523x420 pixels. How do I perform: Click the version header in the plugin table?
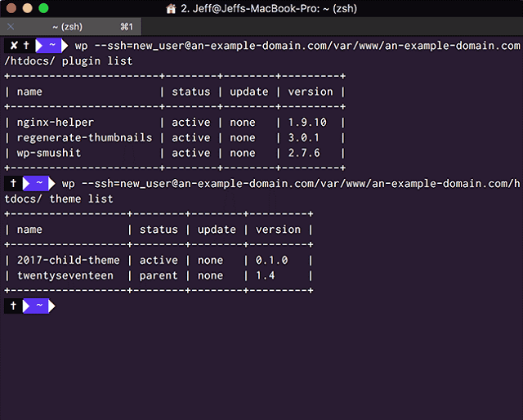[311, 92]
